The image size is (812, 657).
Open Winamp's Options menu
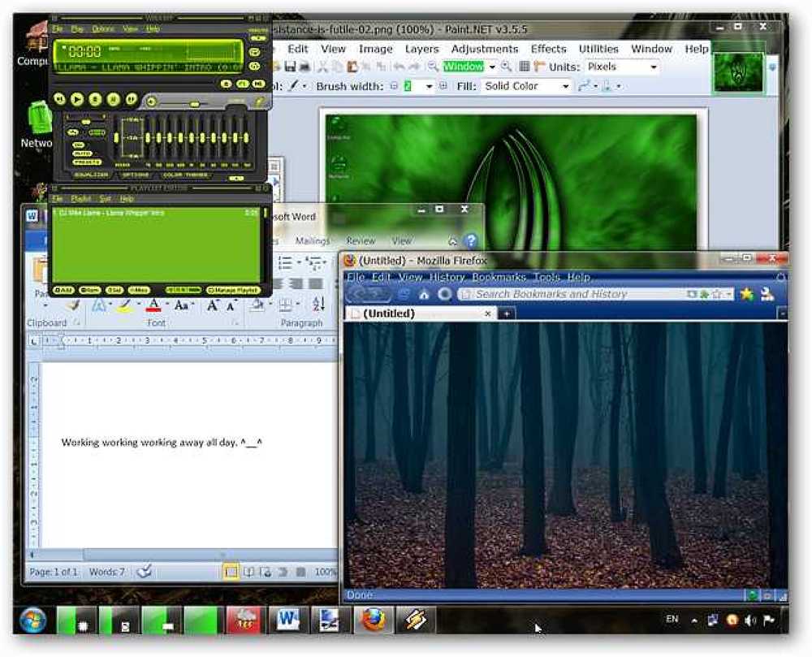[x=103, y=29]
